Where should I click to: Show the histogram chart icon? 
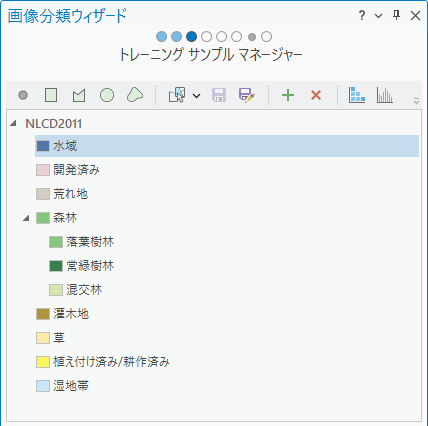coord(385,95)
